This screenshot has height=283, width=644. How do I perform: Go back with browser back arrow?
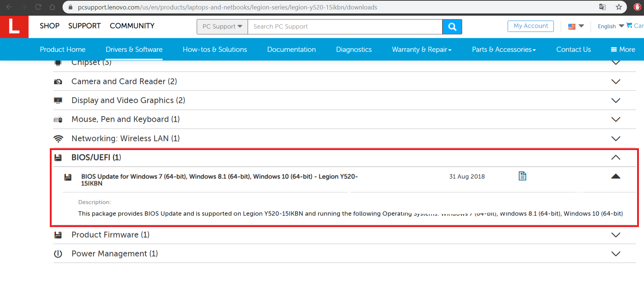pyautogui.click(x=9, y=7)
